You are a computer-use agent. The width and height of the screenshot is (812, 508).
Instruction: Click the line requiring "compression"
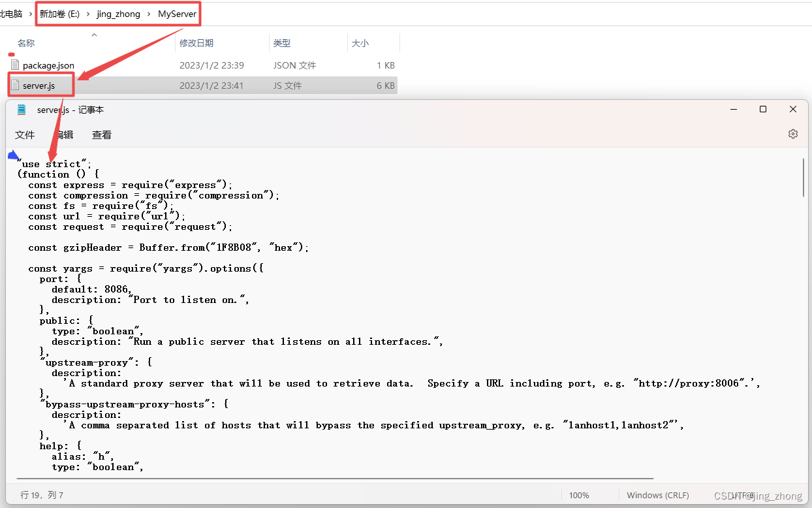click(x=154, y=195)
